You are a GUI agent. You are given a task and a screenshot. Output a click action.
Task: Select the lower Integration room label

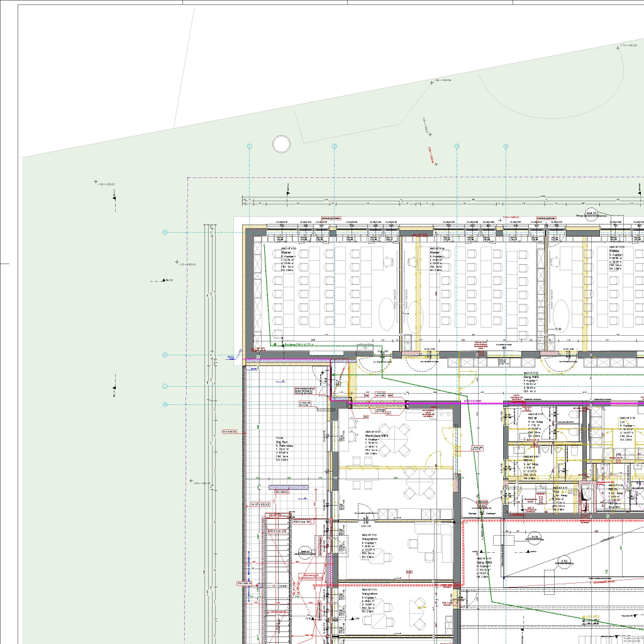point(370,594)
